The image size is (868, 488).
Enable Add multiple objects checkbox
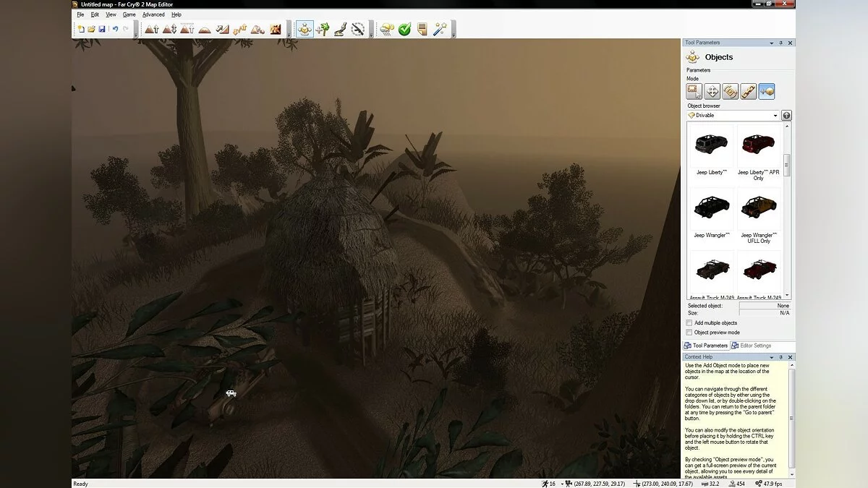[689, 323]
